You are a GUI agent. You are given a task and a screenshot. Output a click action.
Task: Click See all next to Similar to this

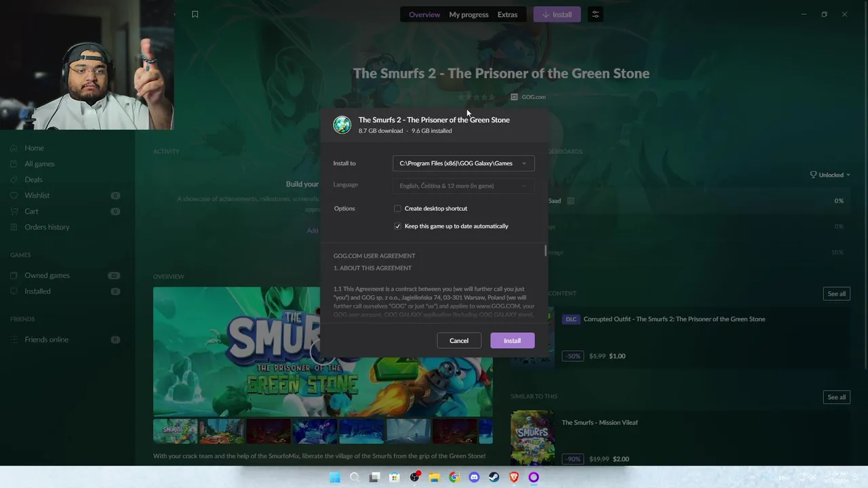tap(836, 397)
